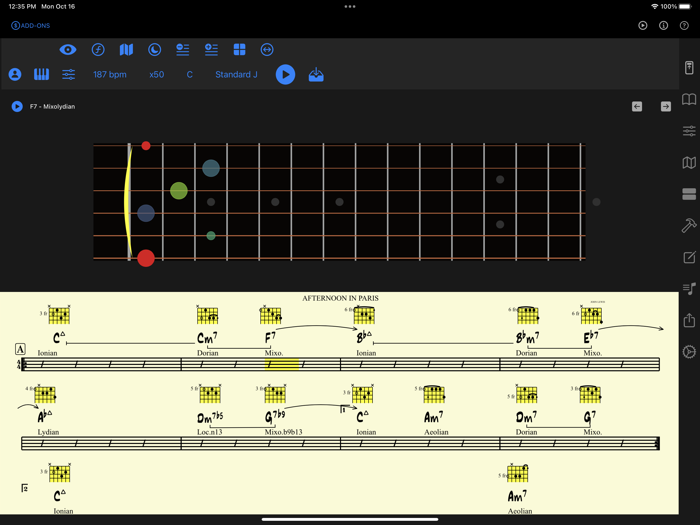The height and width of the screenshot is (525, 700).
Task: Switch to the four-square grid view
Action: pyautogui.click(x=239, y=50)
